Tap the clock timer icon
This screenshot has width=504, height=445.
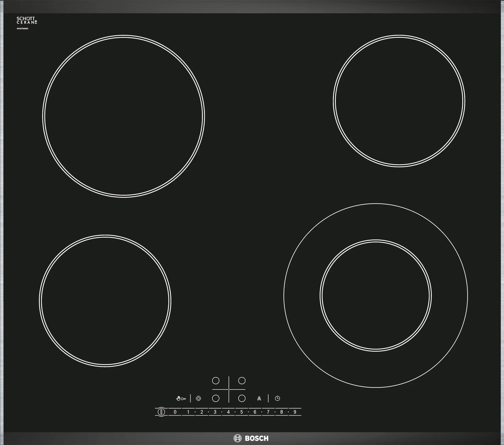point(277,398)
